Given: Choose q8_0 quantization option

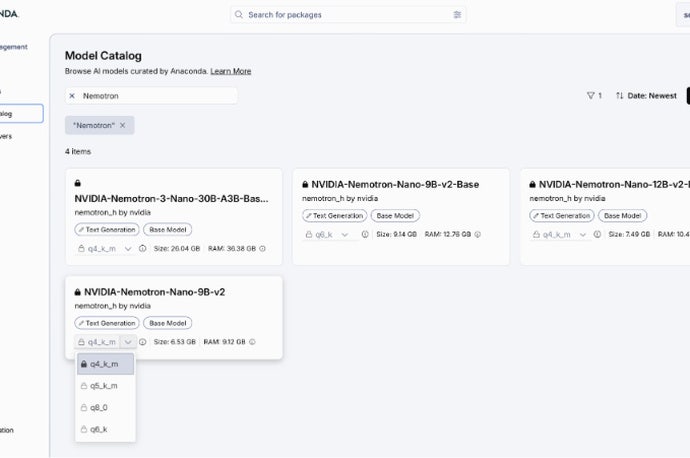Looking at the screenshot, I should 99,407.
